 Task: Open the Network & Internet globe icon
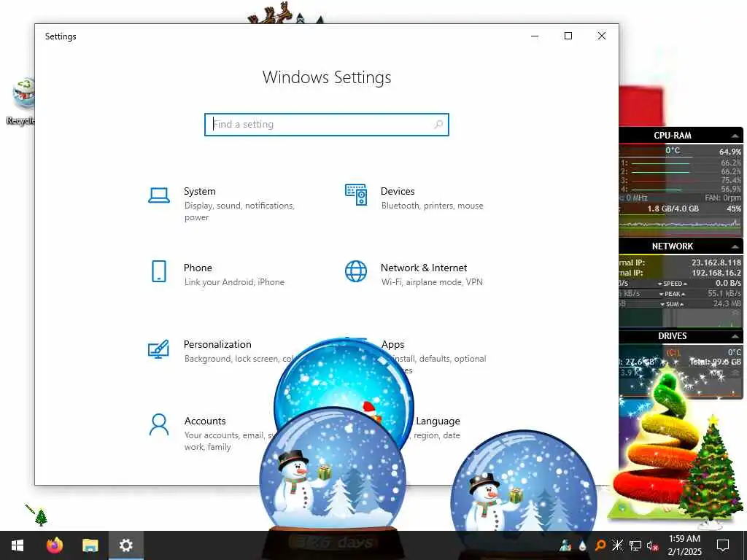tap(356, 271)
